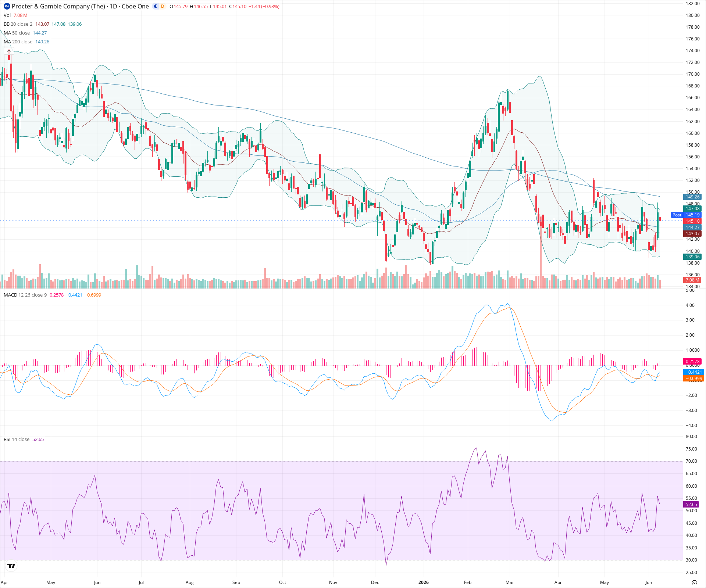Click the Oct label on the time axis
The width and height of the screenshot is (706, 588).
[x=282, y=582]
